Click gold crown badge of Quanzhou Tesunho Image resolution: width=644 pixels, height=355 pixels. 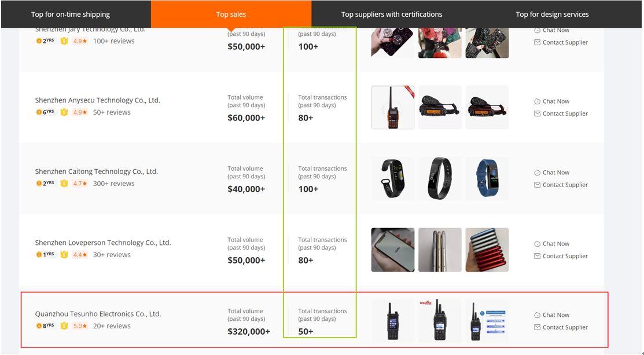[x=64, y=326]
